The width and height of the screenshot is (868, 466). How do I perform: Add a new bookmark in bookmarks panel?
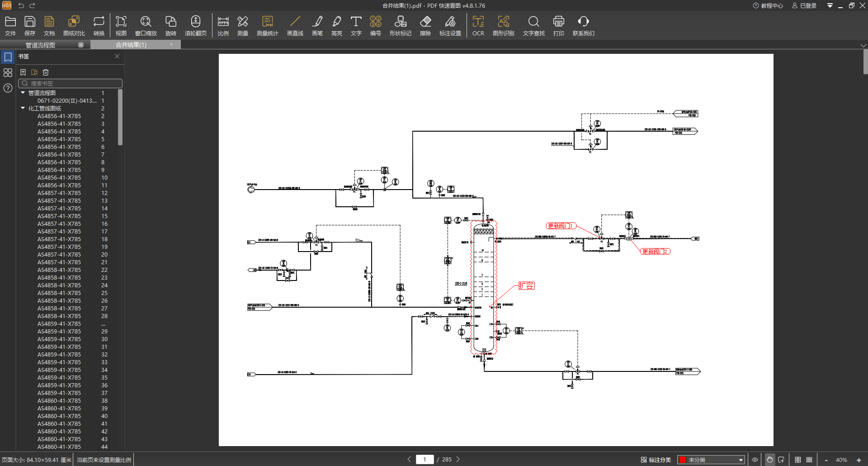point(23,72)
